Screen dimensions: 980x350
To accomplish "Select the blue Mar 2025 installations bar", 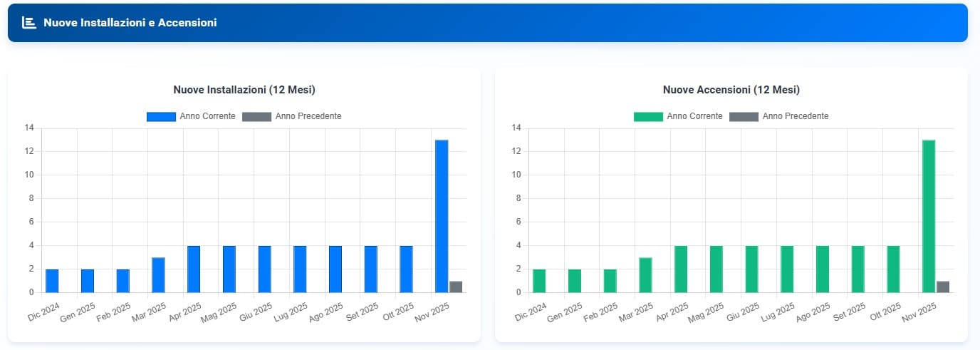I will pos(158,275).
